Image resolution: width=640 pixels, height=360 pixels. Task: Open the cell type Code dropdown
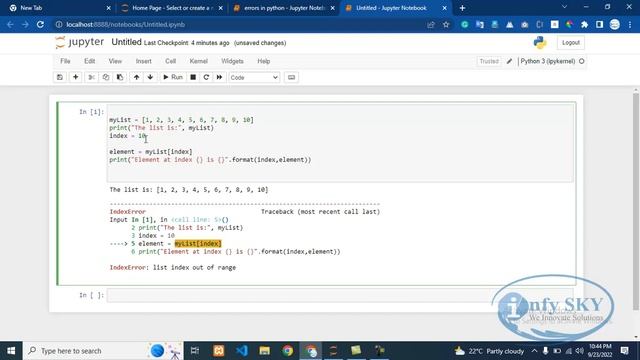pos(254,78)
